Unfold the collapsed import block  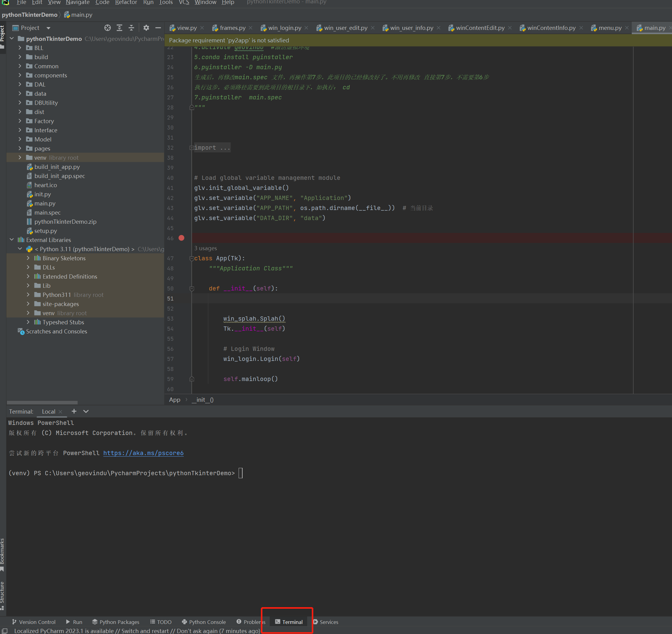coord(192,148)
